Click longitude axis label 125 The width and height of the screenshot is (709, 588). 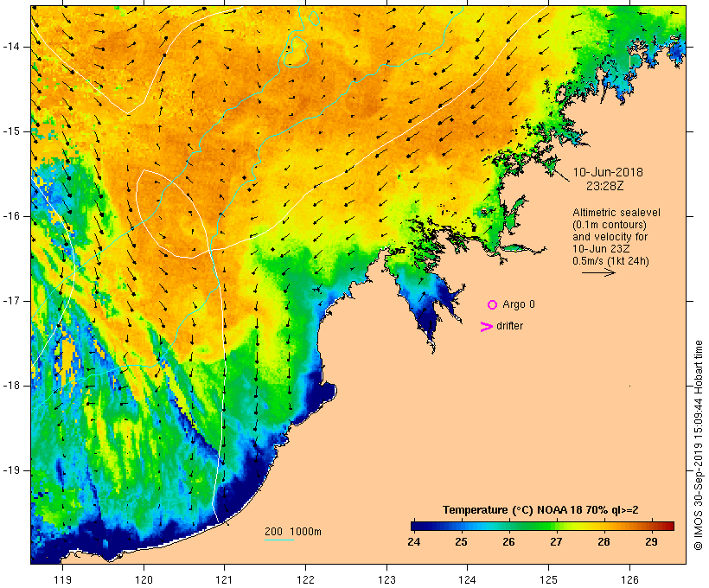click(548, 579)
